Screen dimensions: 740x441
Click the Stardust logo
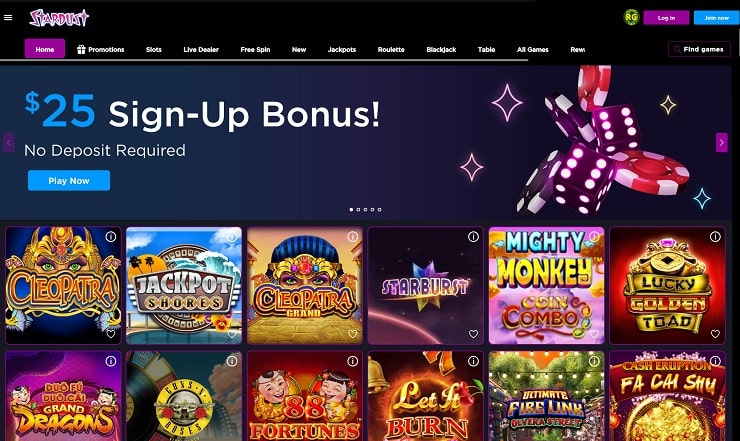59,18
